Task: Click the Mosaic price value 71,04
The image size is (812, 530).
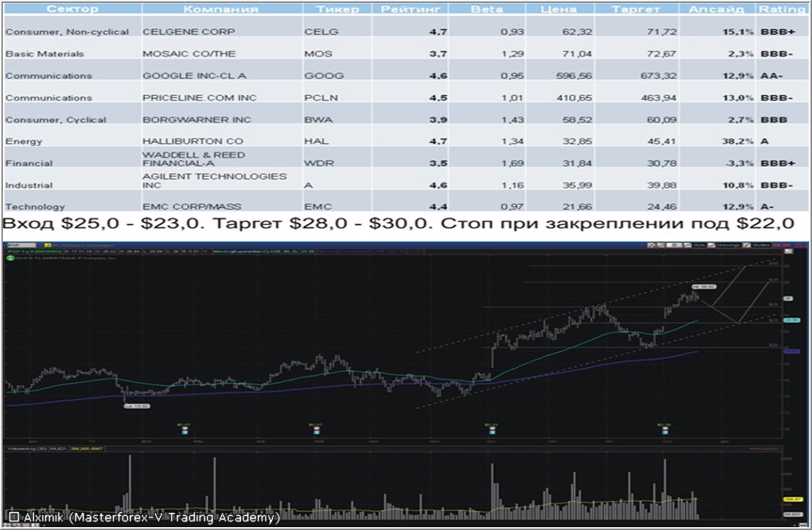Action: pos(577,54)
